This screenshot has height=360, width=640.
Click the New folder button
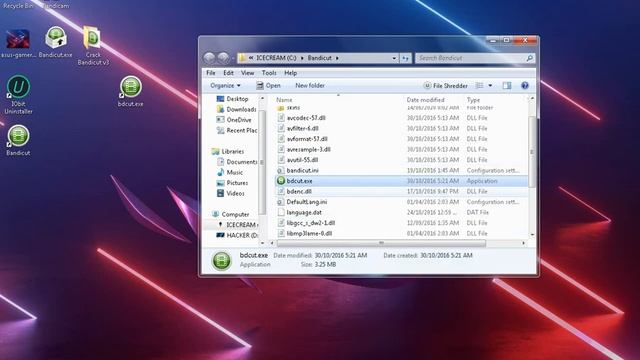tap(310, 86)
